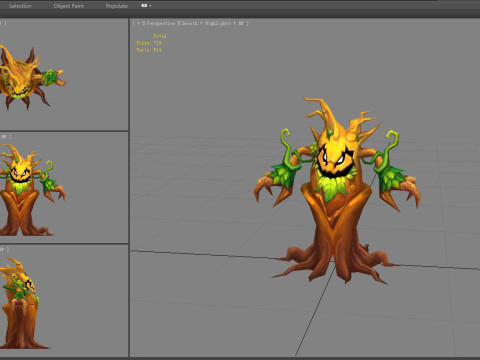This screenshot has height=360, width=480.
Task: Switch to the Object Paint tab
Action: pyautogui.click(x=69, y=6)
